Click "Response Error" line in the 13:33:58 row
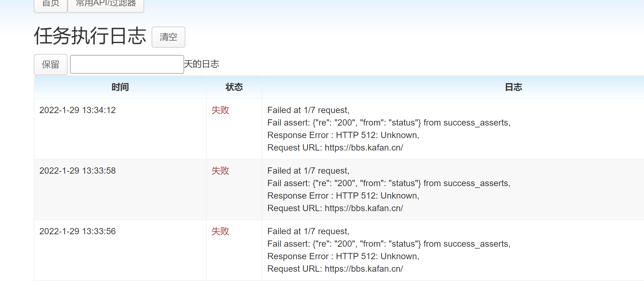644x297 pixels. [343, 196]
